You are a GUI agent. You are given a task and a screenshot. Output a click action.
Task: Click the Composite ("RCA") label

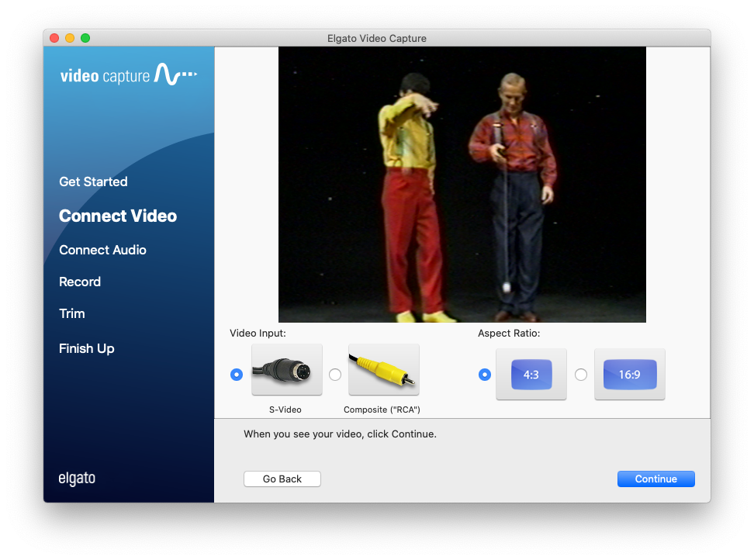(382, 410)
